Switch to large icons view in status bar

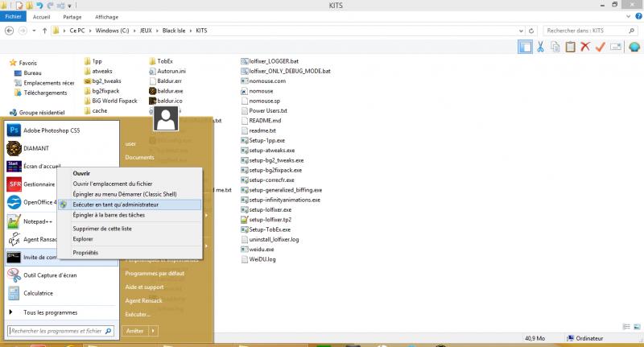click(x=637, y=327)
